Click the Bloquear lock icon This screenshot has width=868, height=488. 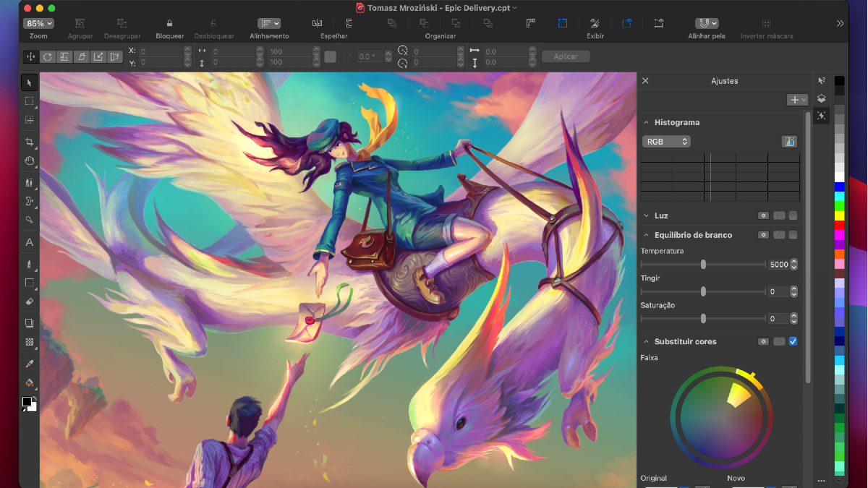click(169, 23)
